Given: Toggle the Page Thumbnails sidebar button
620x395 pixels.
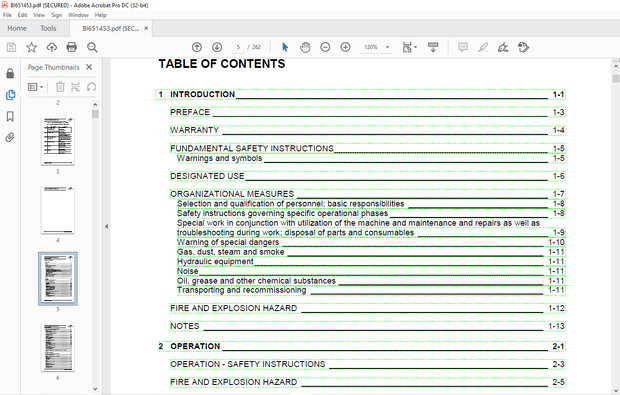Looking at the screenshot, I should coord(10,95).
